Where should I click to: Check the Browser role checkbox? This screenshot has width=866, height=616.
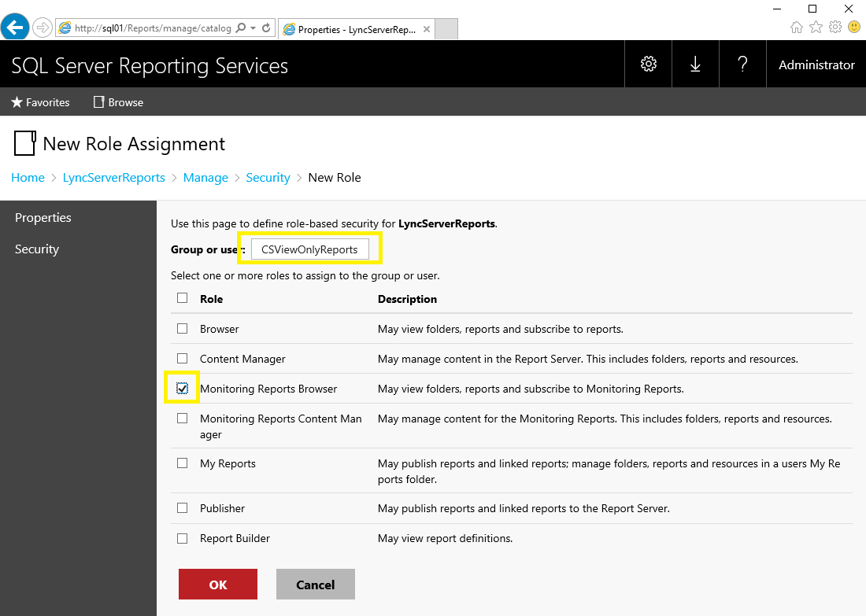[183, 328]
